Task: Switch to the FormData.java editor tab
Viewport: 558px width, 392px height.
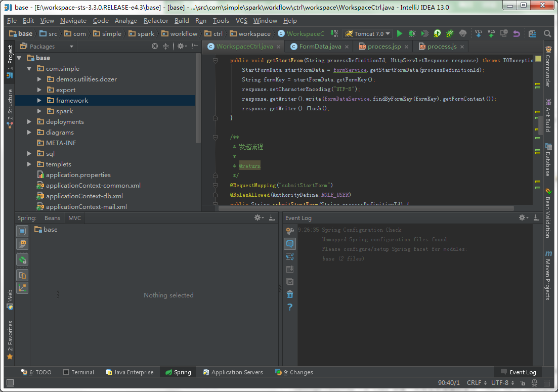Action: [x=320, y=46]
